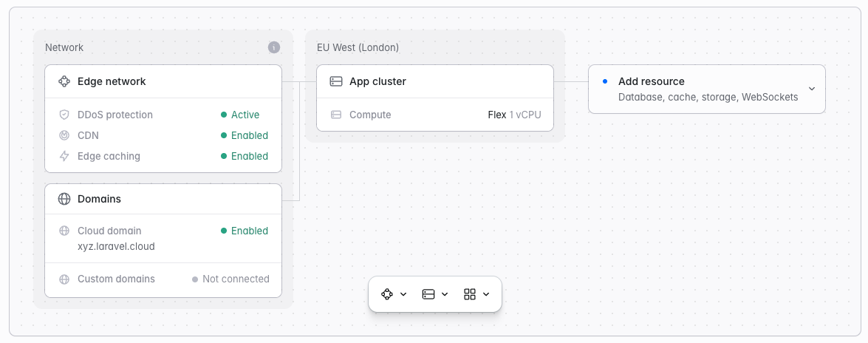The height and width of the screenshot is (343, 868).
Task: Click the Edge caching lightning icon
Action: click(64, 156)
